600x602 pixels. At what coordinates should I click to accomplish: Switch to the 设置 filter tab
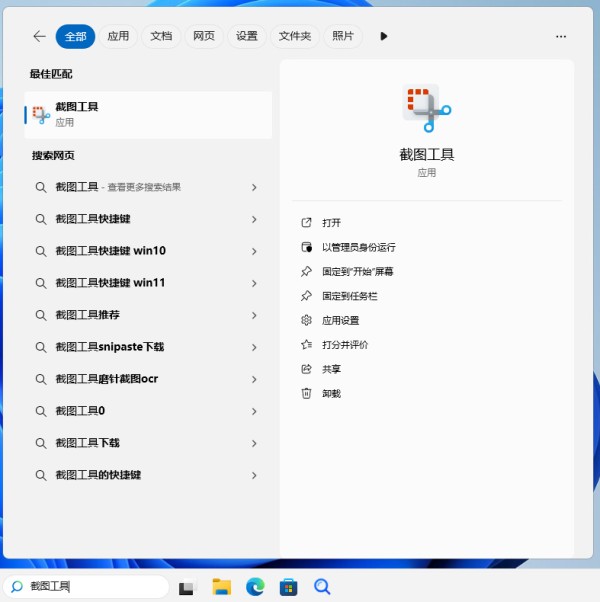pos(247,36)
